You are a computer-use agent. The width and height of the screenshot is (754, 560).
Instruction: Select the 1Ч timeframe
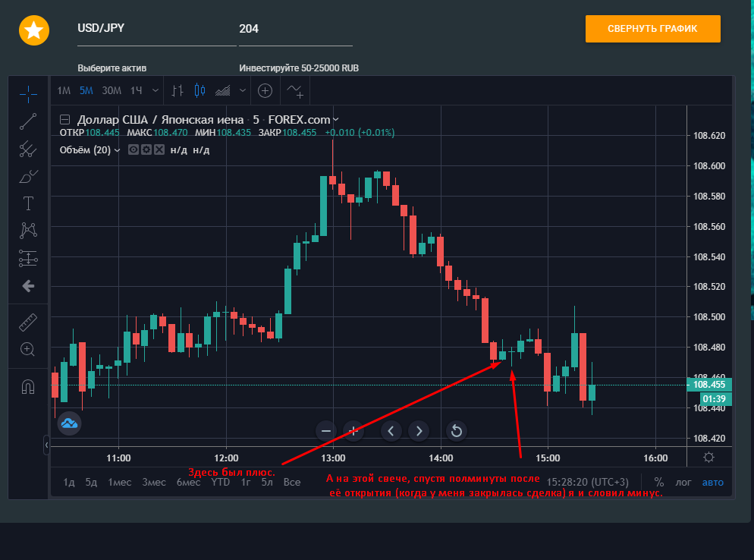point(136,90)
